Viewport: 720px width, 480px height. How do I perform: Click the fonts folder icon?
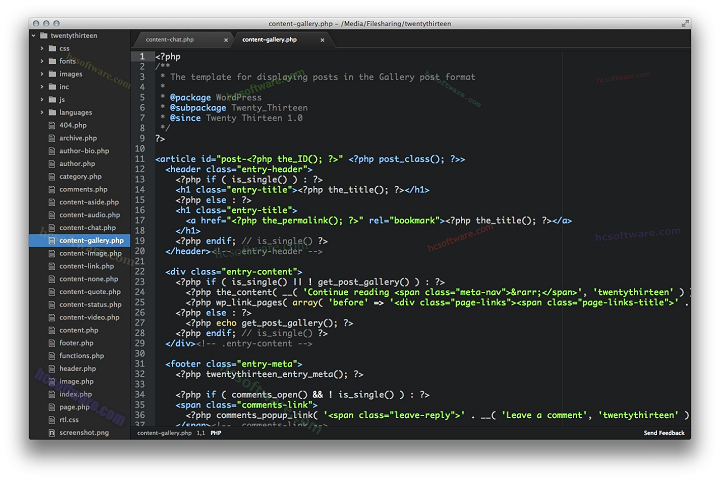point(52,61)
